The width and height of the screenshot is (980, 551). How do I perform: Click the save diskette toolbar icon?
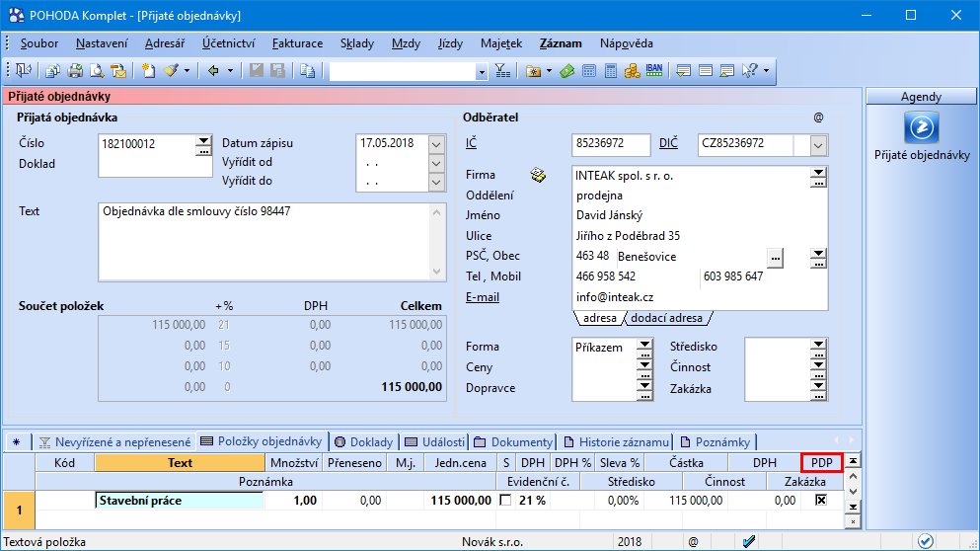[x=257, y=71]
